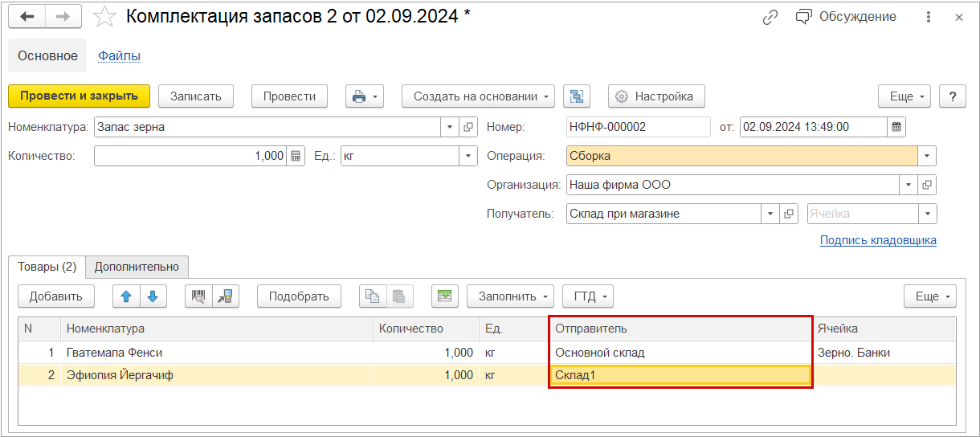Viewport: 980px width, 437px height.
Task: Expand Номенклатура dropdown arrow
Action: pyautogui.click(x=450, y=127)
